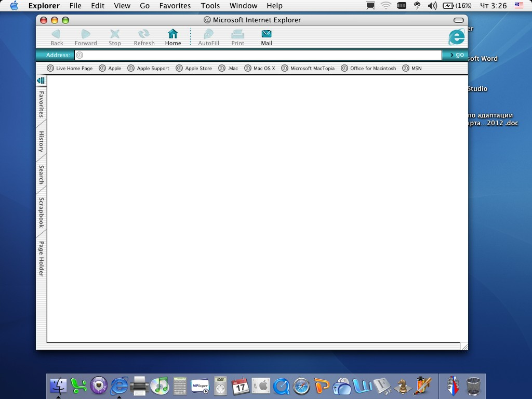Viewport: 532px width, 399px height.
Task: Launch QuickTime Player from the dock
Action: [x=281, y=386]
